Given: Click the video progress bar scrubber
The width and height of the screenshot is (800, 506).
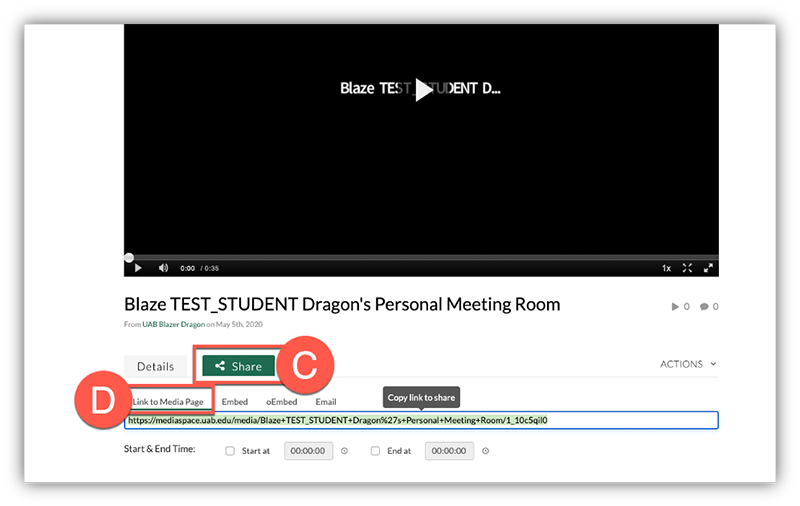Looking at the screenshot, I should coord(129,257).
